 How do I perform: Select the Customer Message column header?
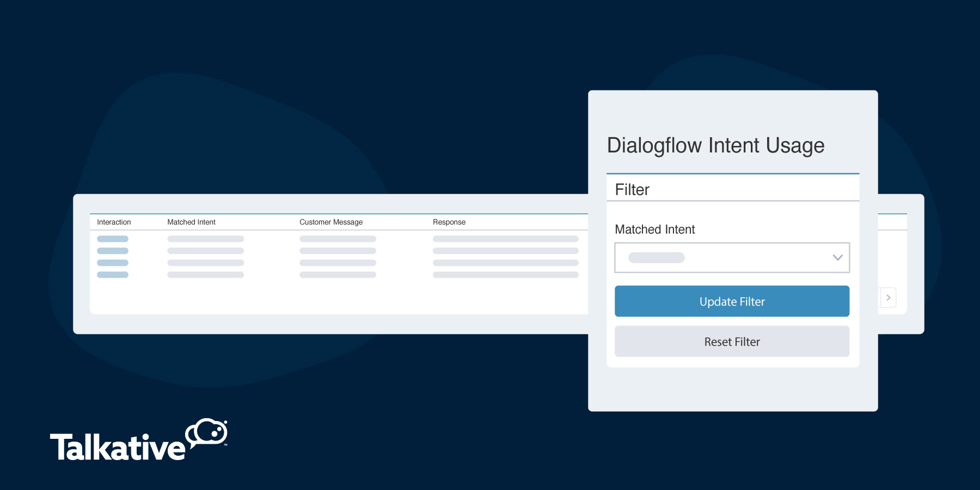click(330, 222)
